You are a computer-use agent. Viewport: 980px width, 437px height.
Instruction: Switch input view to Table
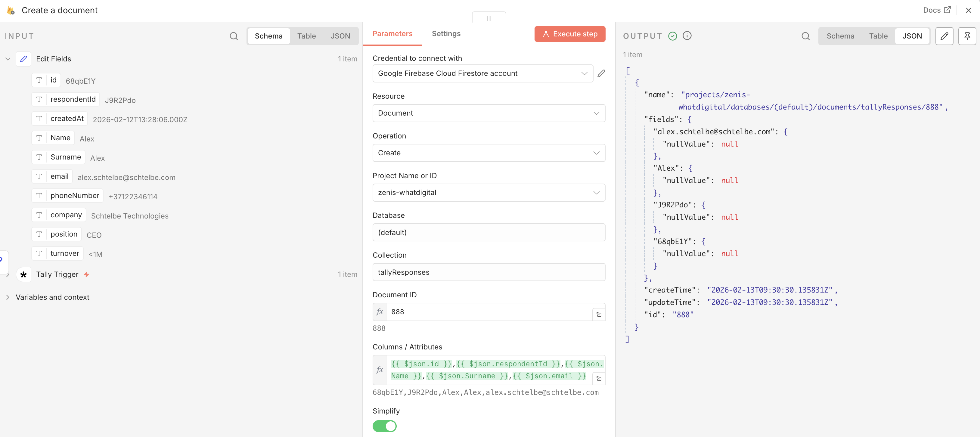tap(306, 36)
